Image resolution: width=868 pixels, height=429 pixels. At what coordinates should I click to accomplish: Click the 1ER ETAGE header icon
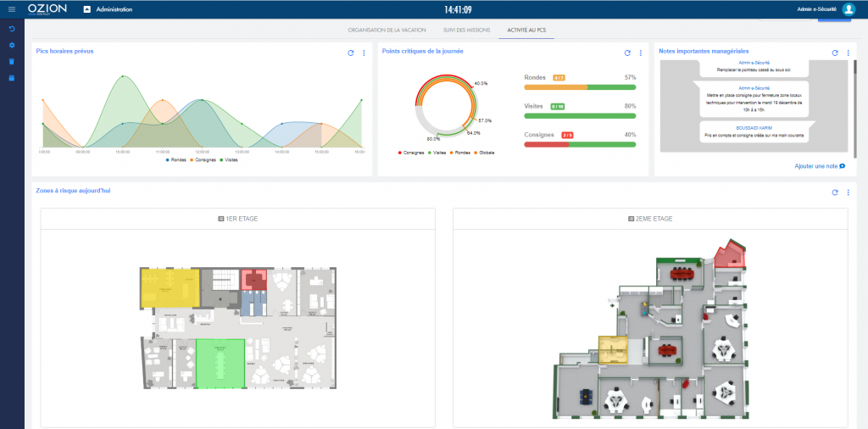221,220
